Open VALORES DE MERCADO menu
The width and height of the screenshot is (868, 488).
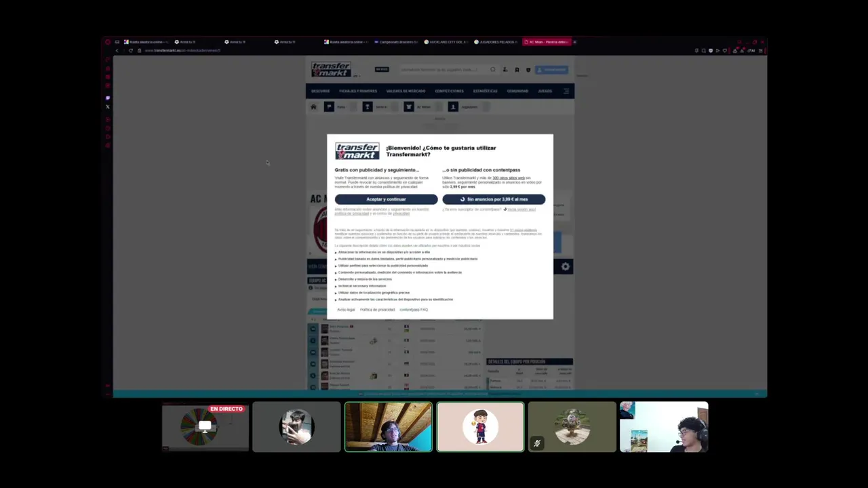click(406, 91)
